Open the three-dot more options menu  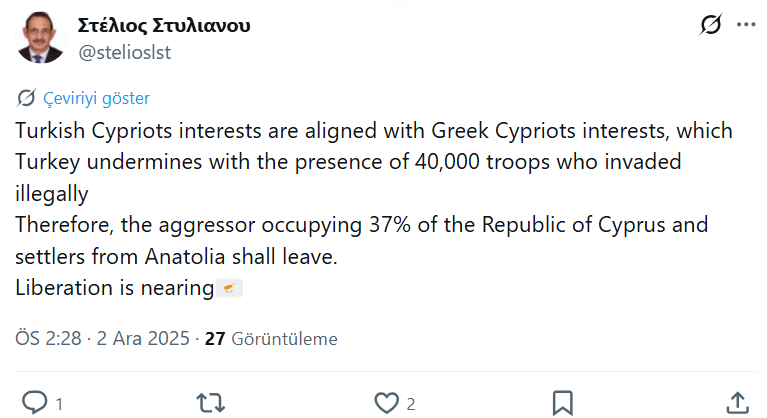click(x=744, y=25)
